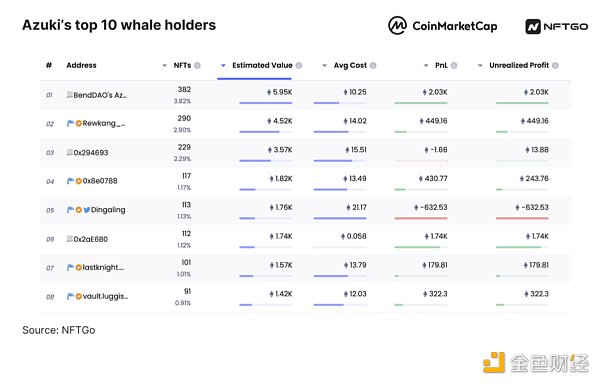This screenshot has width=600, height=384.
Task: Open address 0x294693
Action: [x=91, y=153]
